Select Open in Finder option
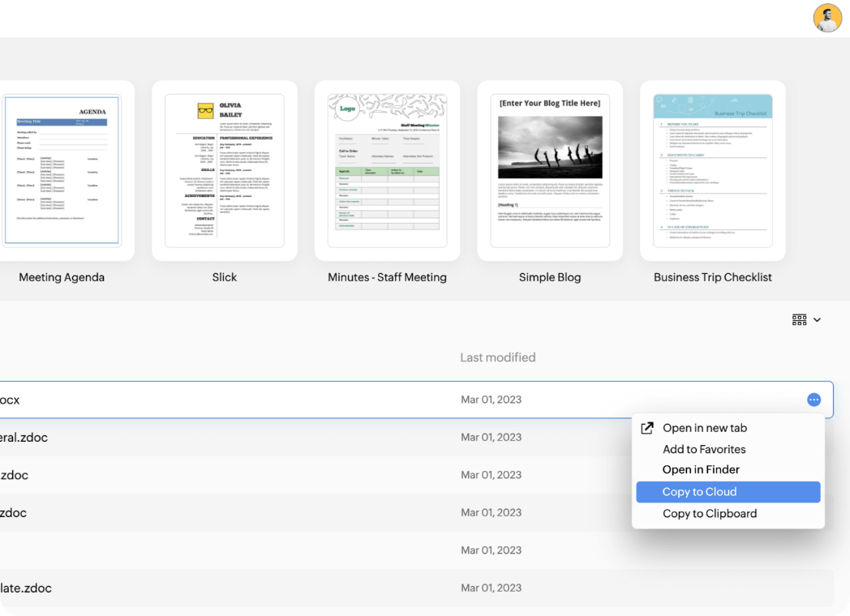Image resolution: width=850 pixels, height=616 pixels. click(x=701, y=470)
